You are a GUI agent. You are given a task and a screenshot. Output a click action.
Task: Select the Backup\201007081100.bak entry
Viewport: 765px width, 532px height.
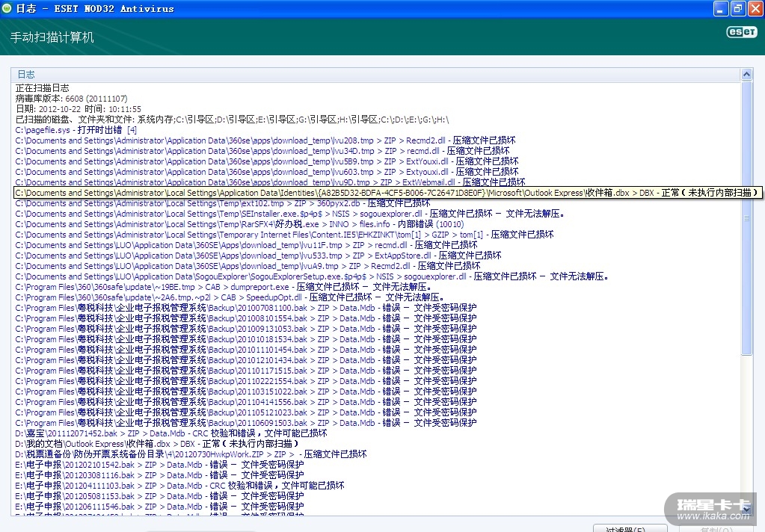coord(245,308)
